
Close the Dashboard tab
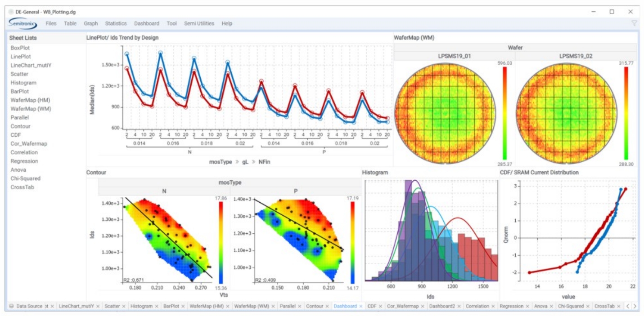tap(361, 306)
